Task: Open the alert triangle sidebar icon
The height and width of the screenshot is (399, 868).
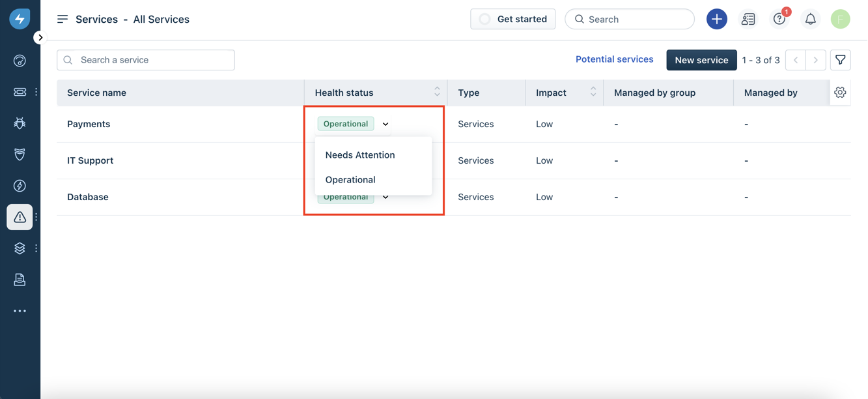Action: tap(20, 217)
